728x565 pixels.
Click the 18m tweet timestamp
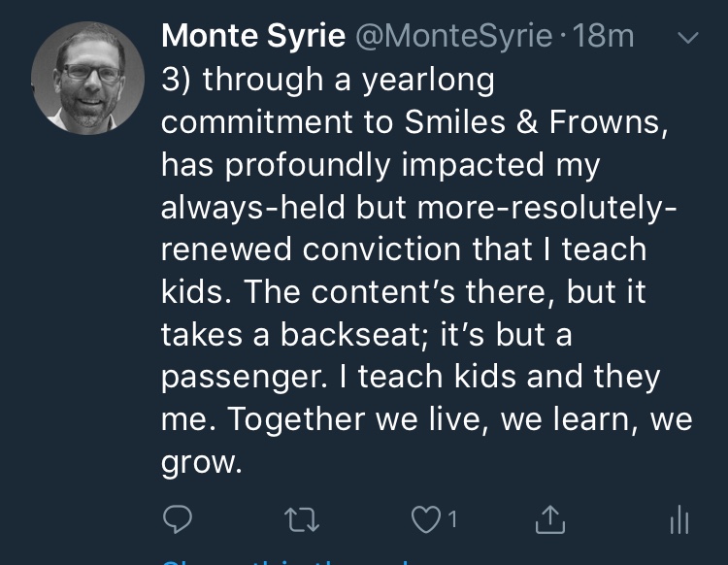point(604,37)
